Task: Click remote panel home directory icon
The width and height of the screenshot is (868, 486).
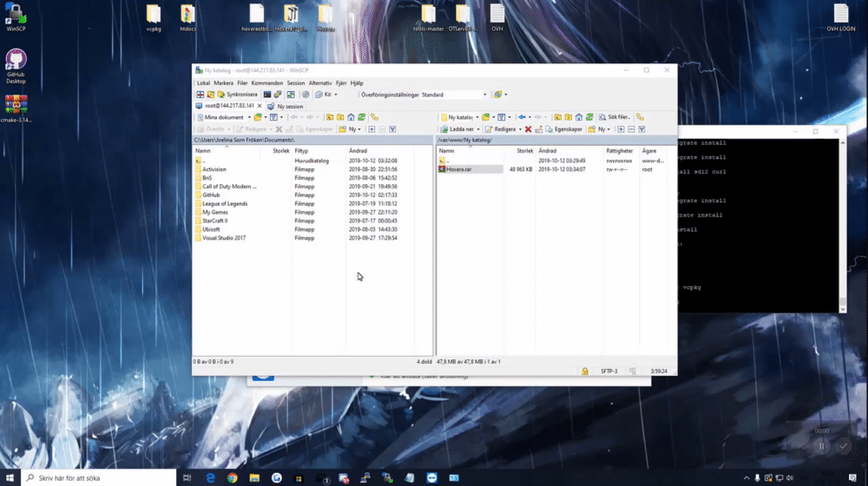Action: [x=578, y=117]
